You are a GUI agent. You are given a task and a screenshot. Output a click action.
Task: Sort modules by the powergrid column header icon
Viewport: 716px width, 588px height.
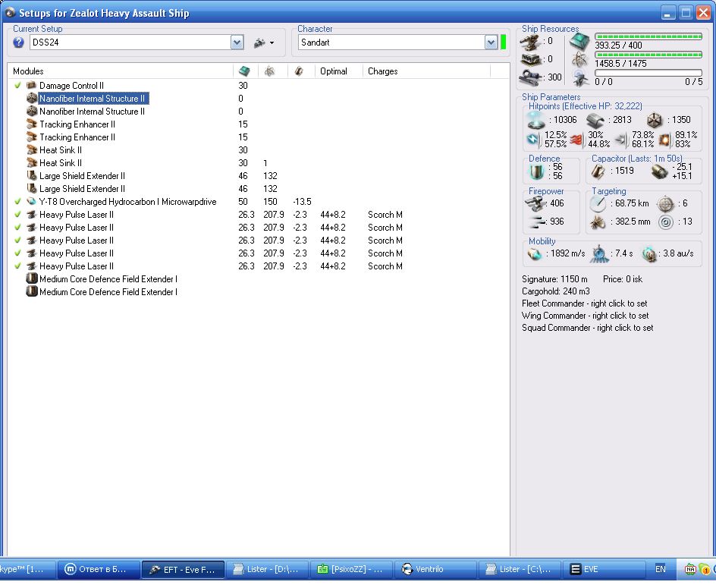[x=270, y=71]
